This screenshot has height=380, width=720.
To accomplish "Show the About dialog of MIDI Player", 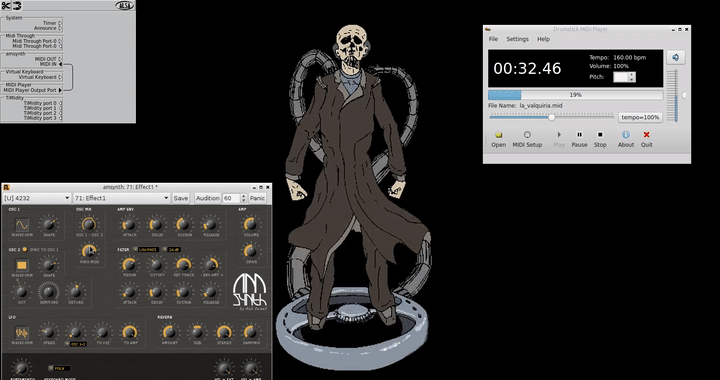I will (625, 139).
